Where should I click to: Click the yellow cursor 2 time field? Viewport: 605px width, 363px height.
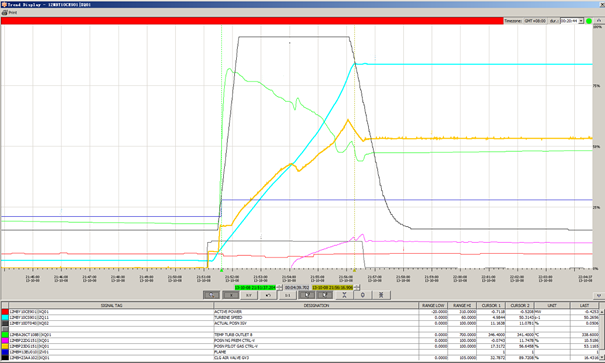(x=333, y=288)
